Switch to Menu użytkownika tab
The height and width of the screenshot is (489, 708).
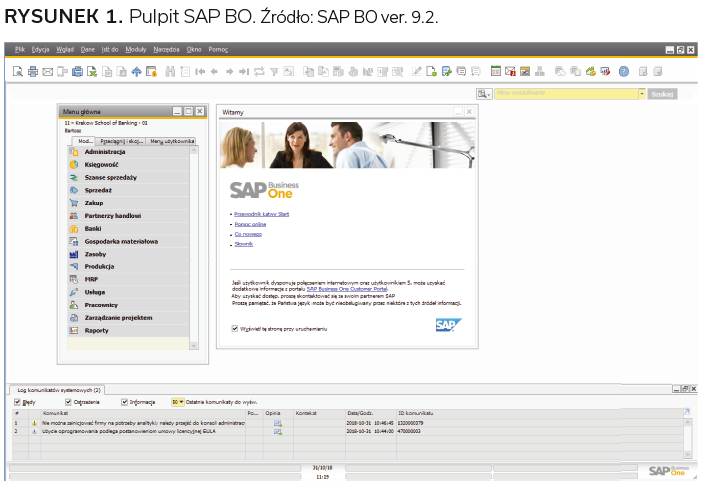pyautogui.click(x=171, y=141)
